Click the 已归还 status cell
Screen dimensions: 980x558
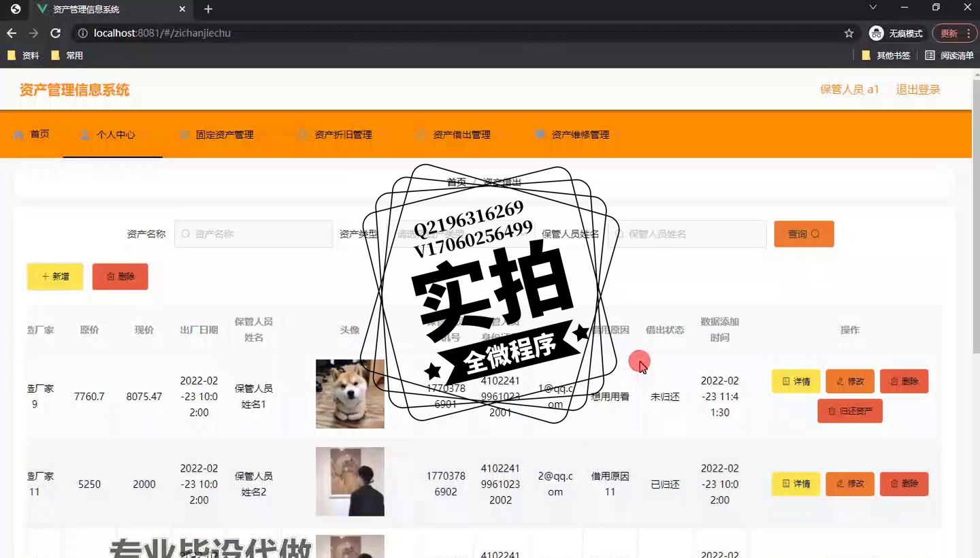pos(665,485)
